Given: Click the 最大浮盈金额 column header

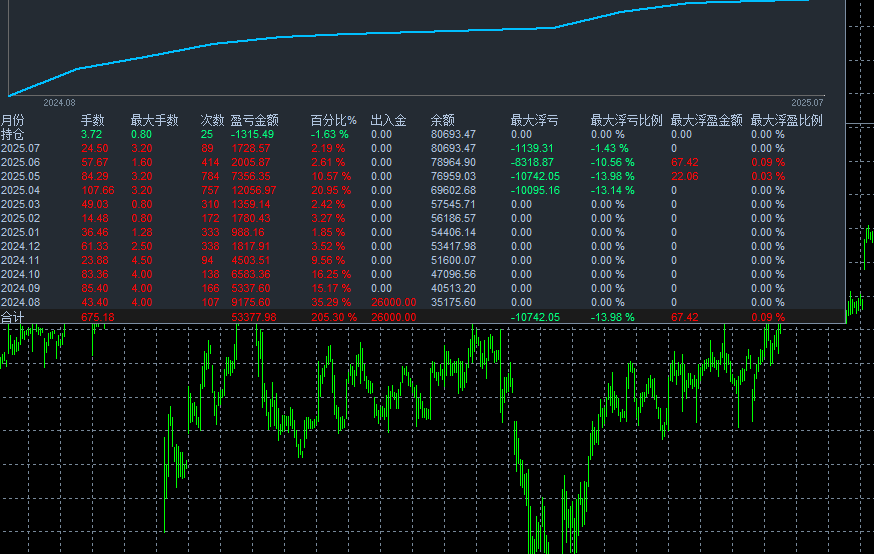Looking at the screenshot, I should tap(707, 120).
